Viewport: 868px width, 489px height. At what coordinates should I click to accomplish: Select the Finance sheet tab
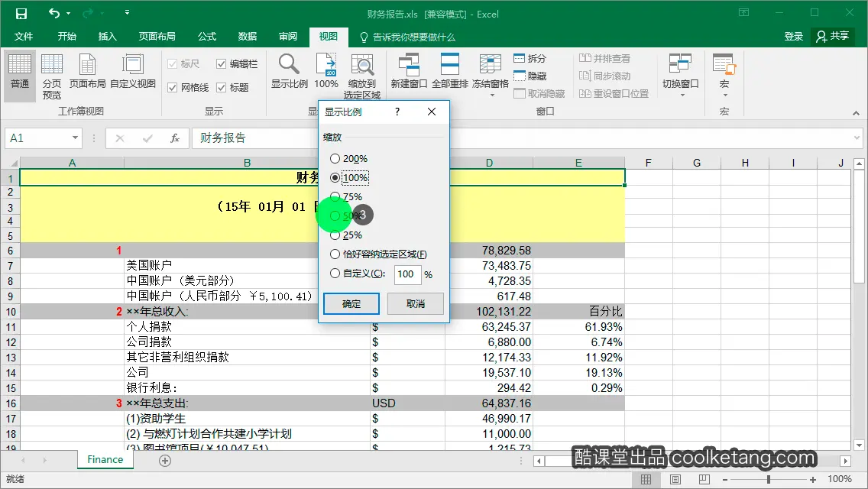click(x=105, y=460)
